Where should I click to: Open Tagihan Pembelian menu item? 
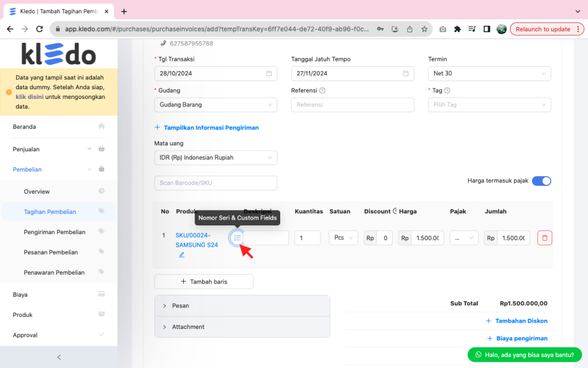coord(59,212)
